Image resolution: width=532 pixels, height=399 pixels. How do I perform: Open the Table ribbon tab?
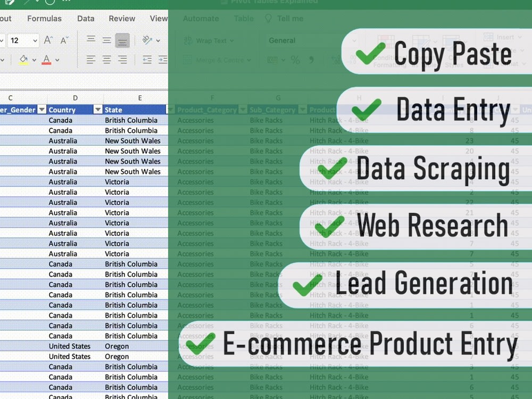244,19
